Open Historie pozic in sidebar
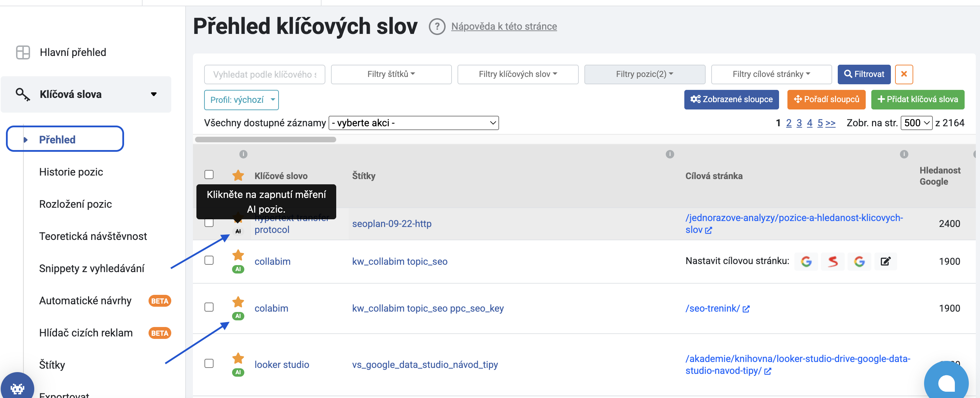This screenshot has height=398, width=980. tap(71, 172)
